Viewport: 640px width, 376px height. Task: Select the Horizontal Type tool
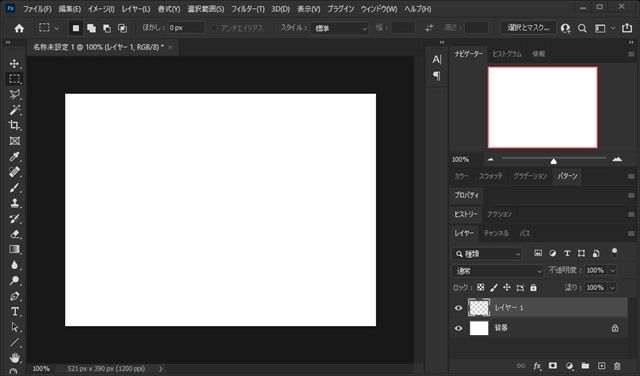click(x=14, y=311)
